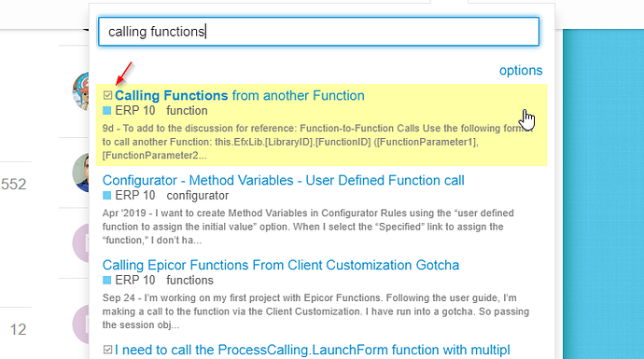
Task: Click the 552 count in topic list
Action: [x=14, y=185]
